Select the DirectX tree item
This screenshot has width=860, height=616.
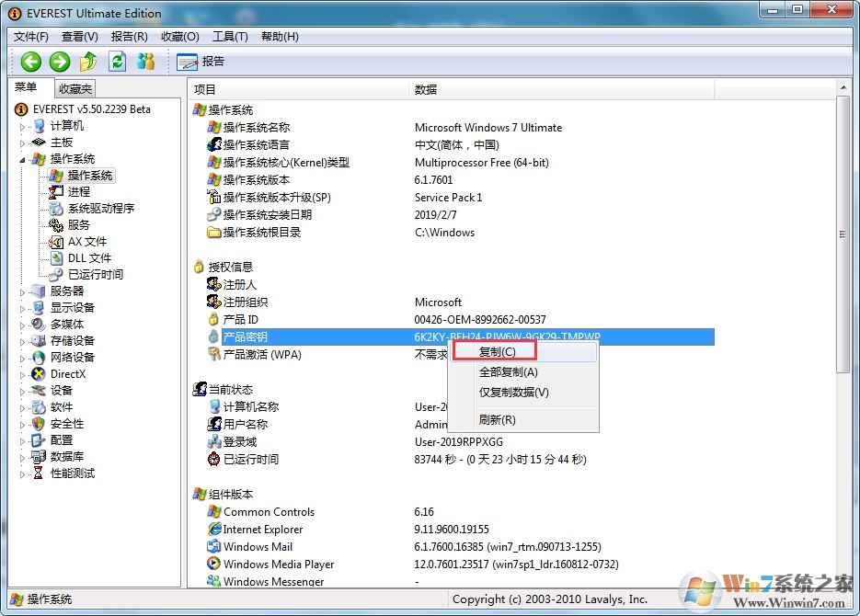pos(68,373)
